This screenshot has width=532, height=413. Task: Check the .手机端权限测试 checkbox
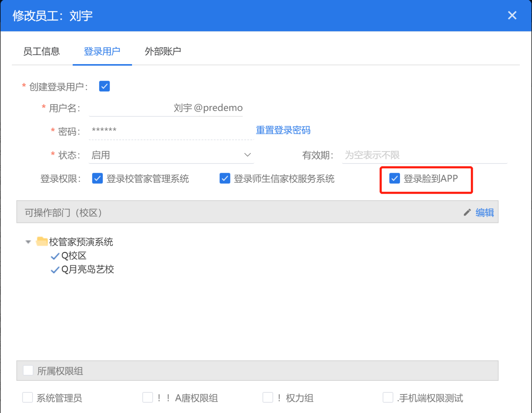click(x=388, y=397)
